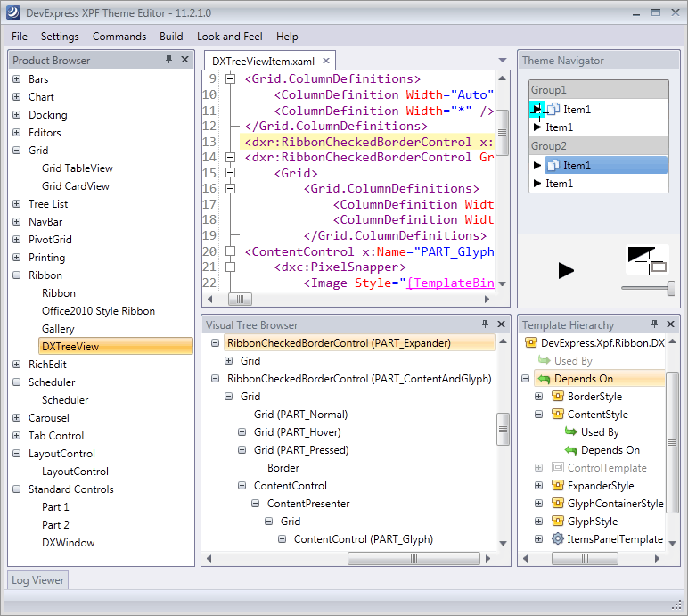The width and height of the screenshot is (688, 616).
Task: Open the Build menu
Action: (x=171, y=37)
